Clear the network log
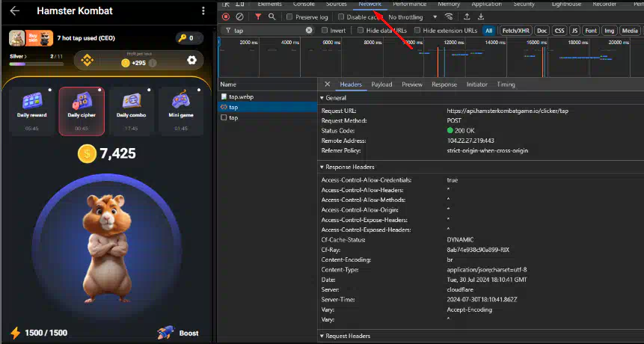This screenshot has height=344, width=644. pyautogui.click(x=239, y=17)
